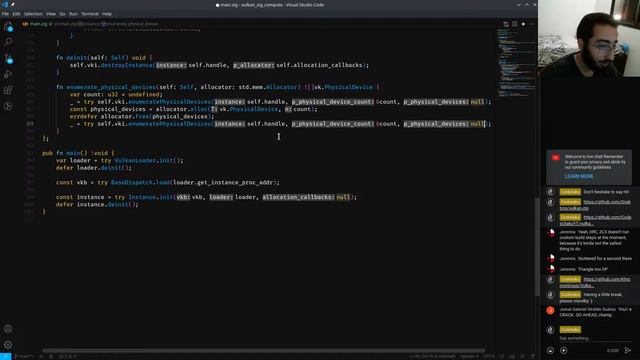Click the plus icon in chat input
640x360 pixels.
[564, 350]
